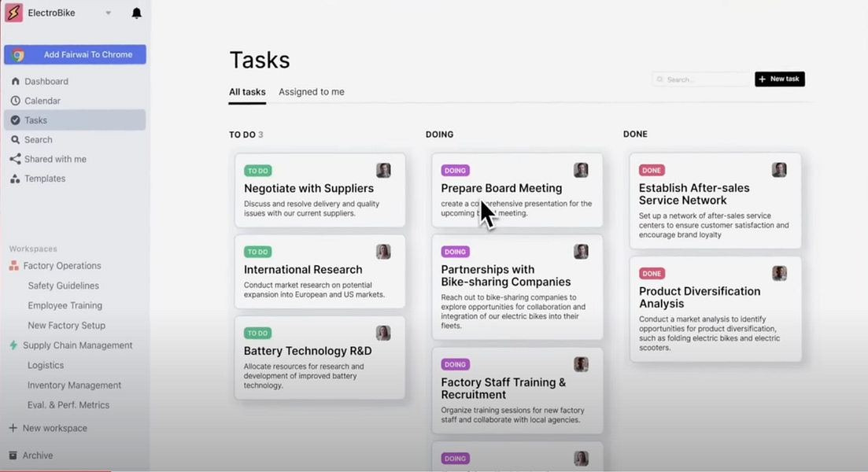Open the Archive
Viewport: 868px width, 472px height.
pyautogui.click(x=38, y=455)
